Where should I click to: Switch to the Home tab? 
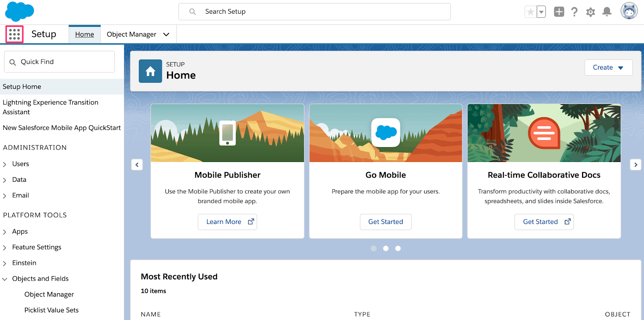(x=85, y=34)
